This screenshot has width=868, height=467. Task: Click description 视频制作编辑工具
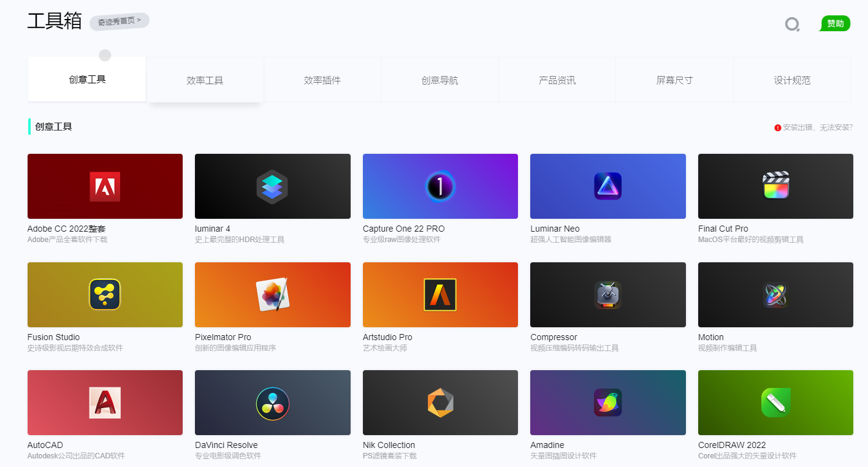tap(728, 348)
